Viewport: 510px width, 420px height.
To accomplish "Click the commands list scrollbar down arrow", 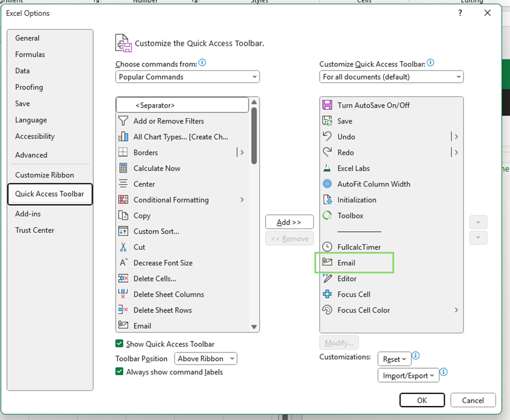I will (x=254, y=327).
